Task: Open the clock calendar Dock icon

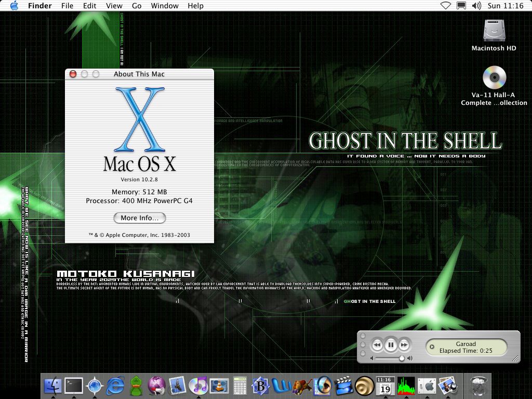Action: tap(385, 385)
